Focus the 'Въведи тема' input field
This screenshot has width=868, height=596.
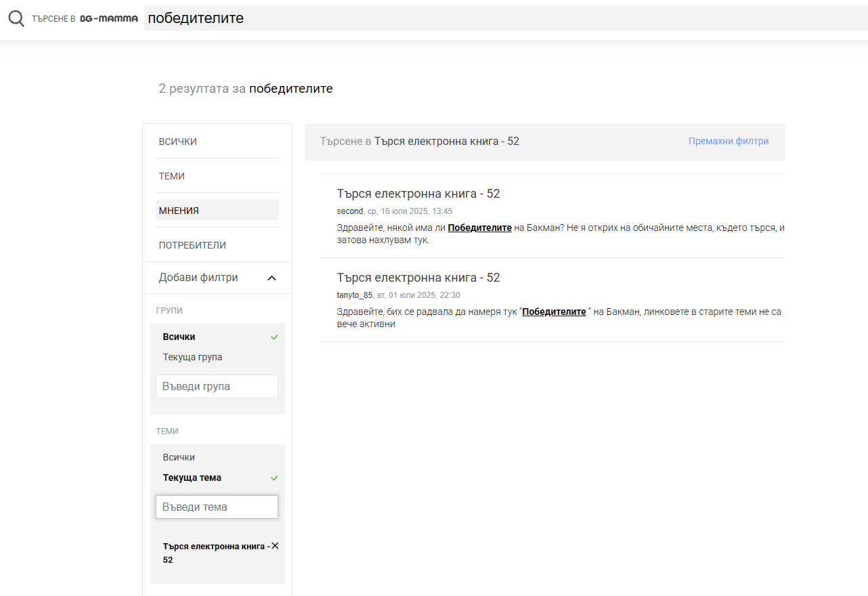pyautogui.click(x=217, y=507)
